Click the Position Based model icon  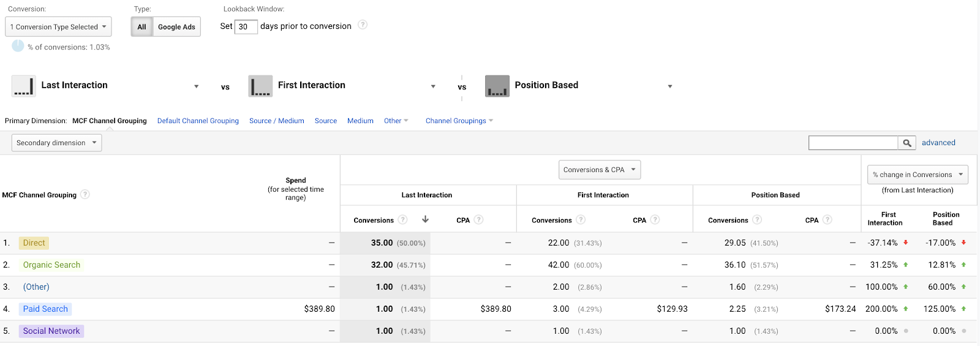pos(497,86)
